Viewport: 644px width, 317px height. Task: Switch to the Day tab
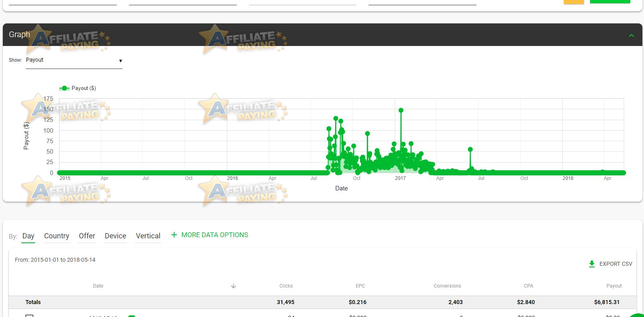[x=28, y=236]
